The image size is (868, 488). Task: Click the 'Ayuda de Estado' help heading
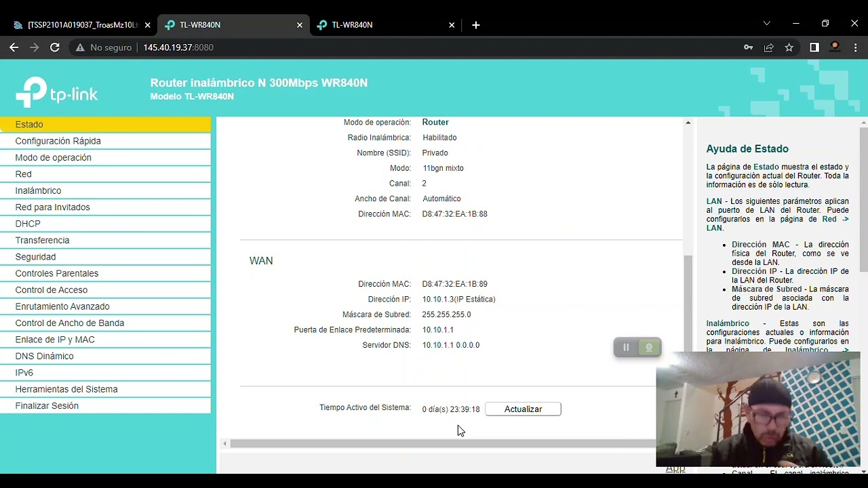tap(747, 149)
